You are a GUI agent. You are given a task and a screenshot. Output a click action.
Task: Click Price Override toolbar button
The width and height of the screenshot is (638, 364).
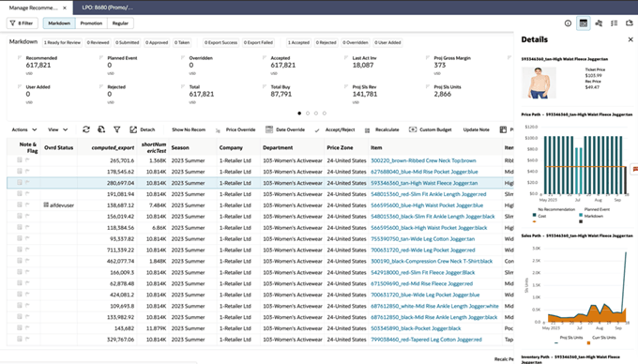pyautogui.click(x=235, y=129)
